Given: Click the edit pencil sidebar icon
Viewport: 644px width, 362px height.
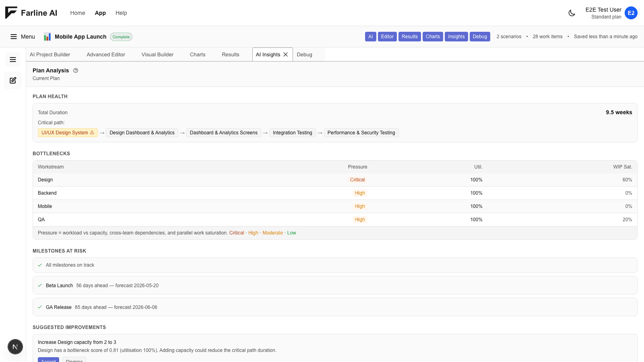Looking at the screenshot, I should (x=13, y=80).
